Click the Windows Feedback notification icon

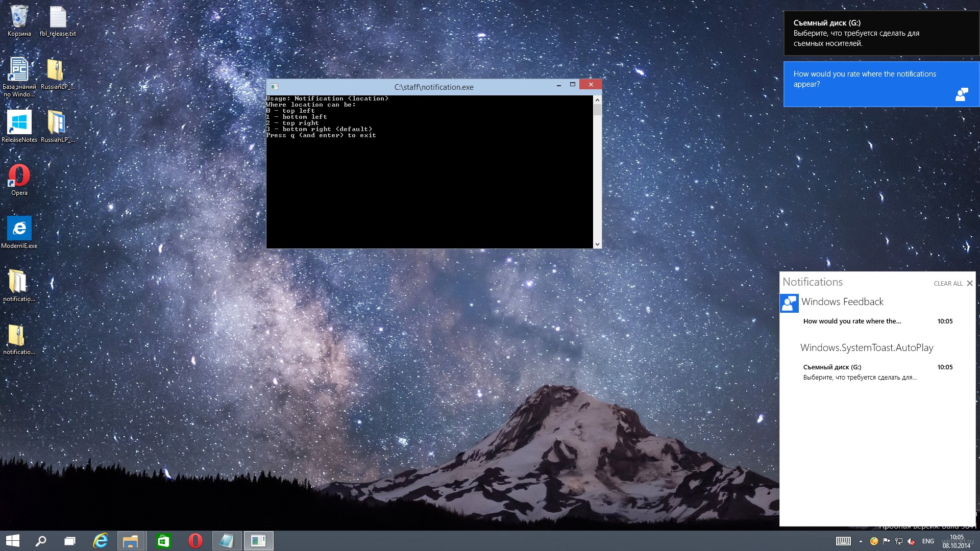pos(789,302)
